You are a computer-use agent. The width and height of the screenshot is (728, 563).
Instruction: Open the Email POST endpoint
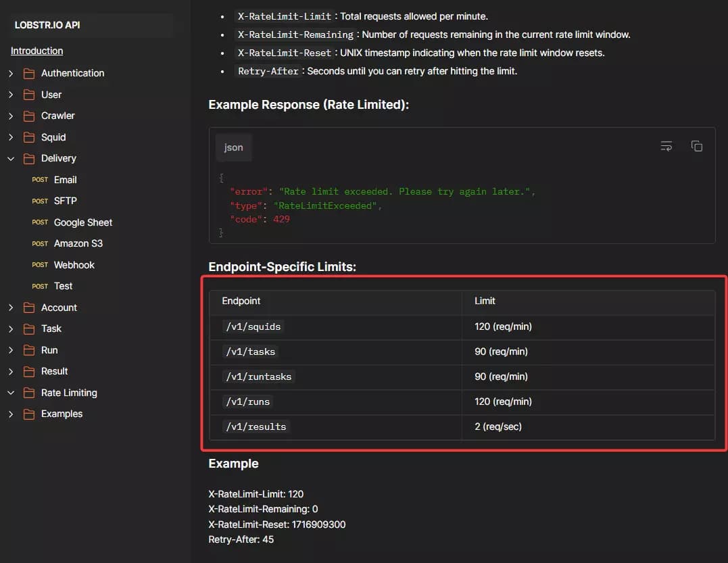click(x=65, y=180)
